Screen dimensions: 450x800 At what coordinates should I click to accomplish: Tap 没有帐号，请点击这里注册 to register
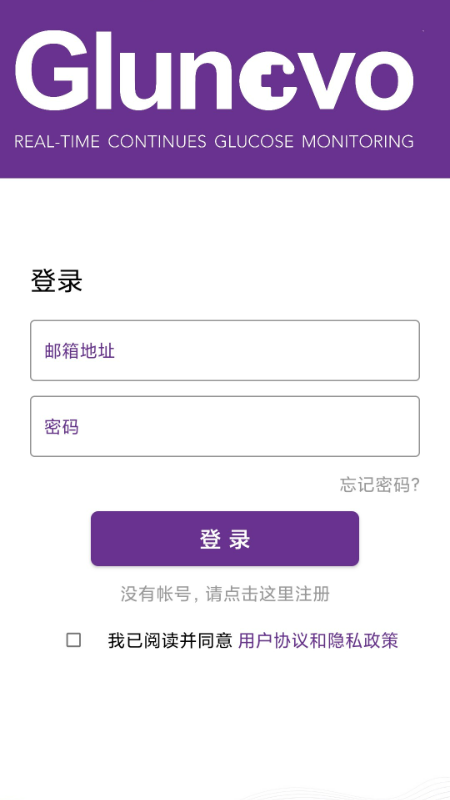(x=225, y=594)
